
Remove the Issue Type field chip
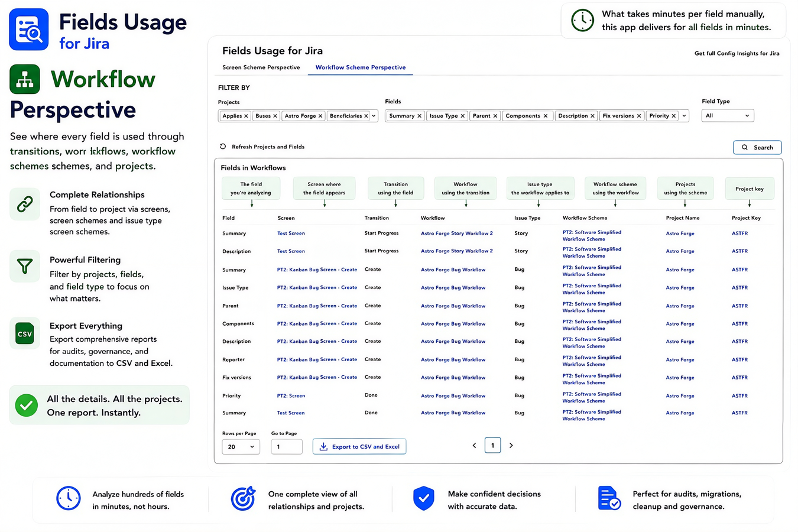point(462,116)
